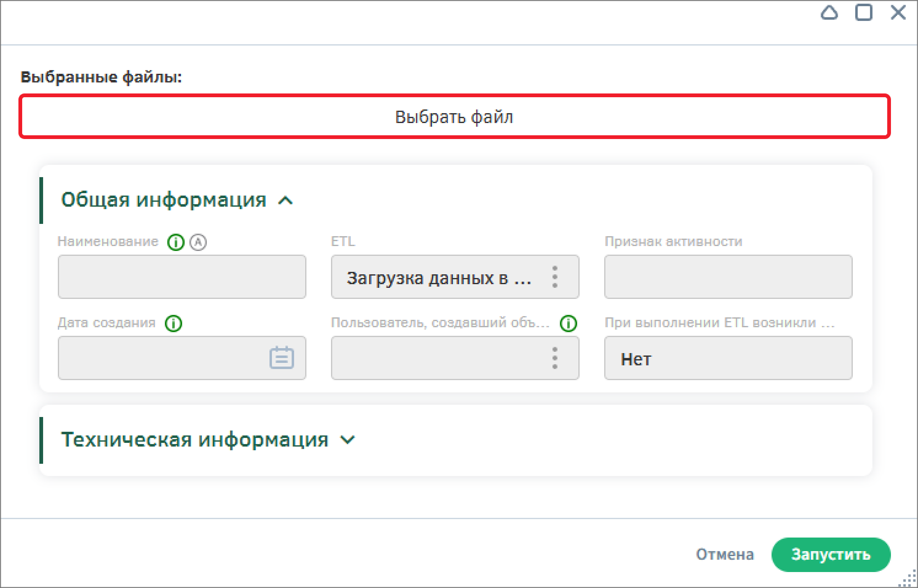918x588 pixels.
Task: Click Отмена to cancel
Action: pos(724,555)
